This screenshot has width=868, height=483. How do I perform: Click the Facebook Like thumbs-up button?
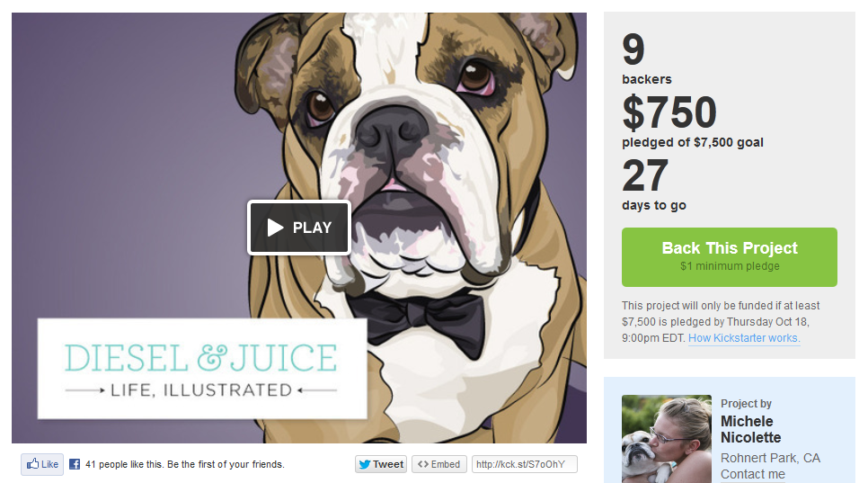tap(42, 464)
